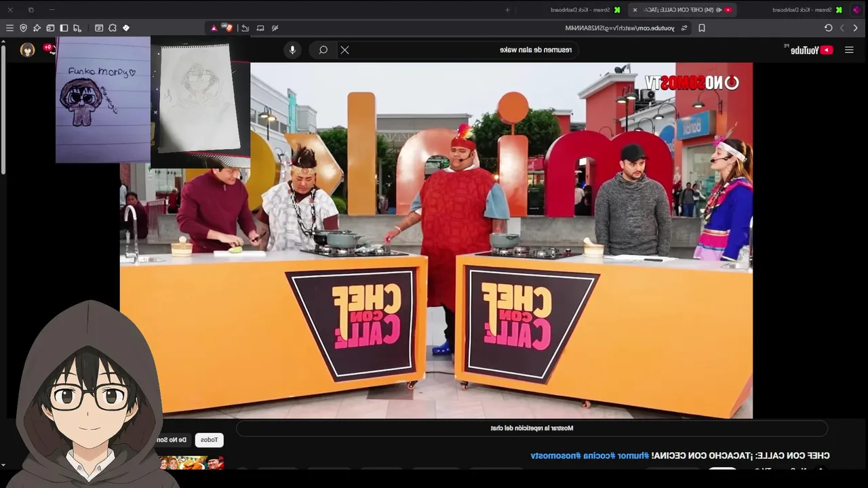Screen dimensions: 868x488
Task: Open the Leo AI sparkle icon
Action: (x=37, y=28)
